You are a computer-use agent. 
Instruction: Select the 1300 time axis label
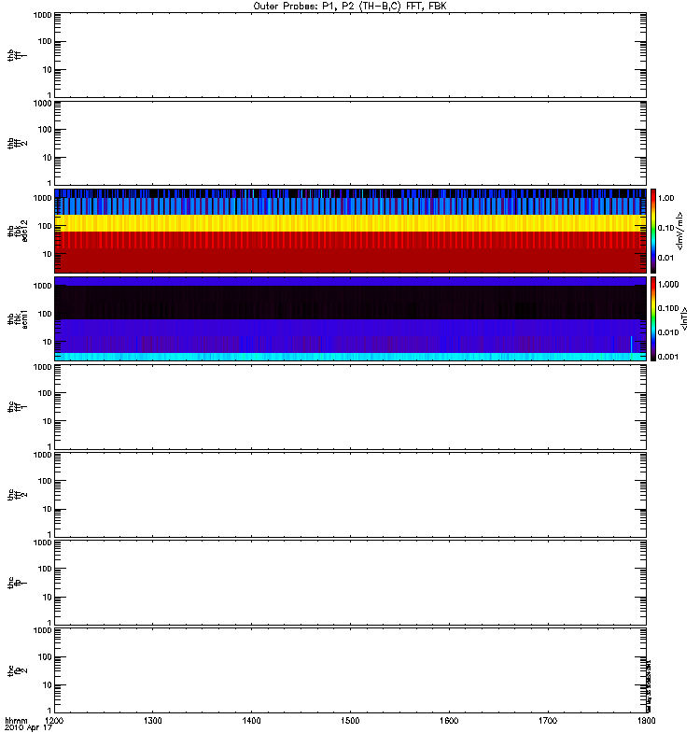pyautogui.click(x=152, y=720)
